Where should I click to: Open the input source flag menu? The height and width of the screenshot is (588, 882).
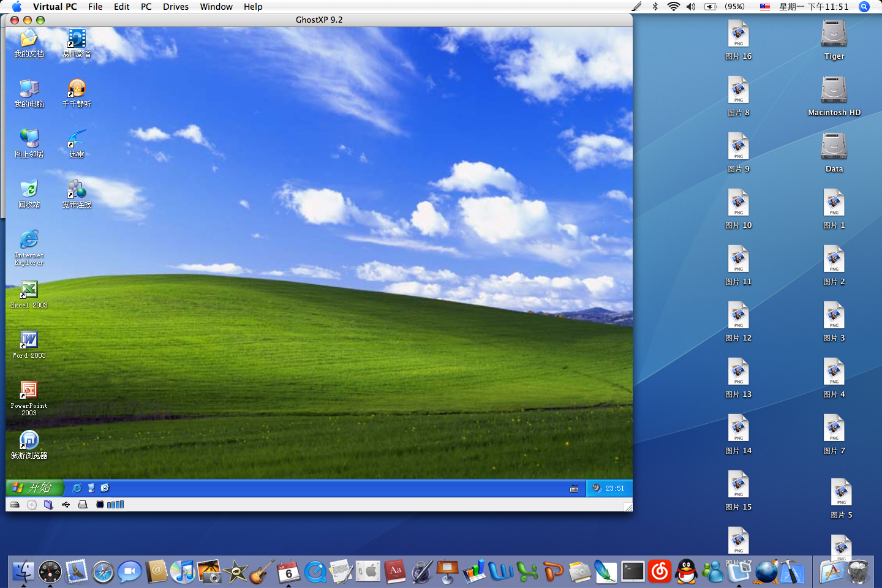point(765,7)
